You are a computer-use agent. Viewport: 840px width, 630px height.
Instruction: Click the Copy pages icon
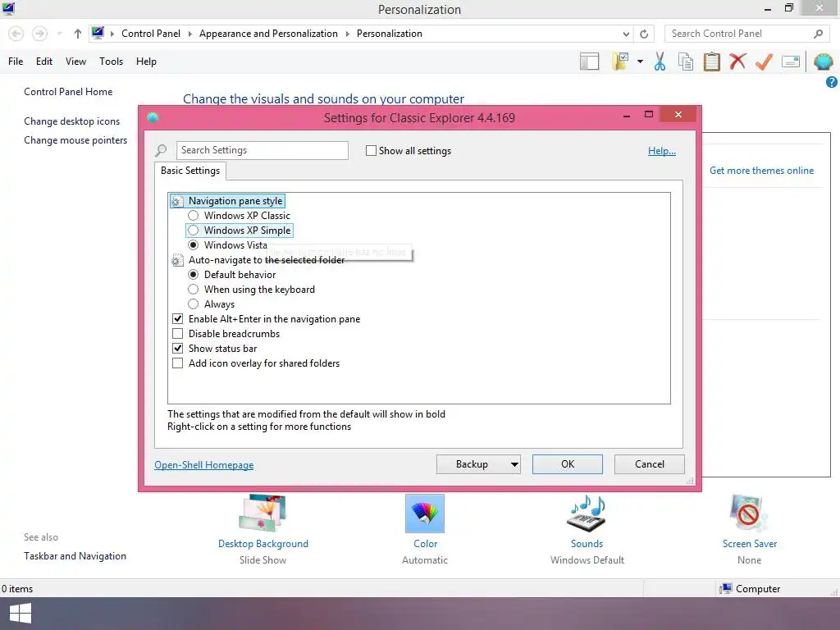pyautogui.click(x=686, y=62)
